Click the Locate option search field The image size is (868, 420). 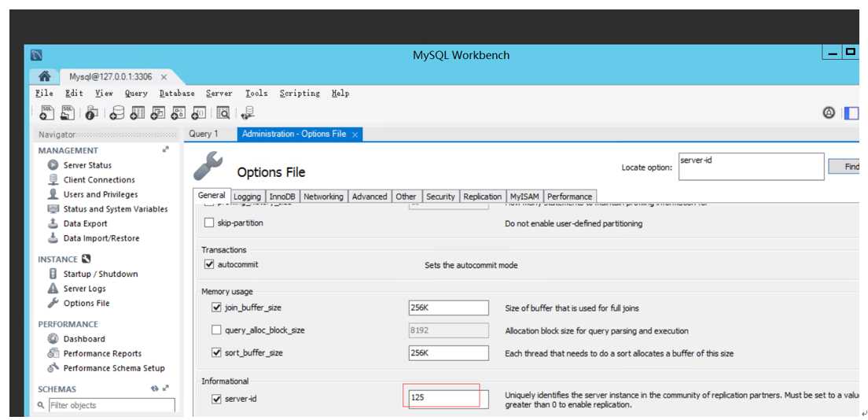[x=751, y=166]
